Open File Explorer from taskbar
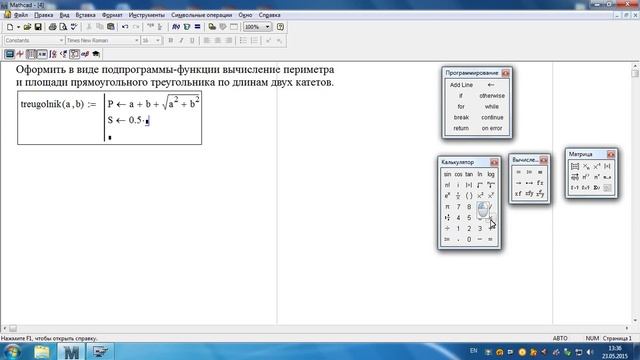Screen dimensions: 640x360 (42, 351)
